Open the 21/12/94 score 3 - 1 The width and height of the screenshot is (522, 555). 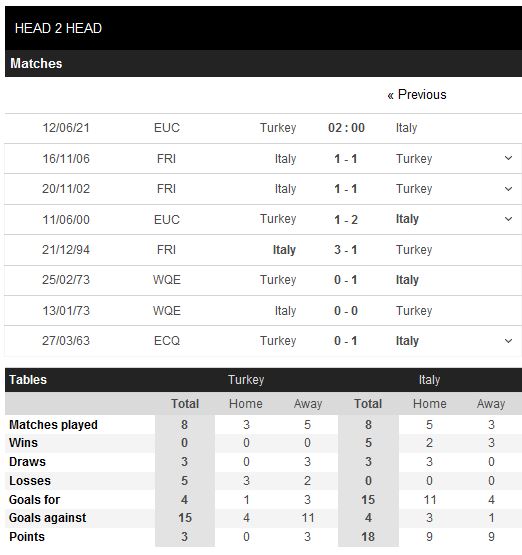click(x=345, y=250)
